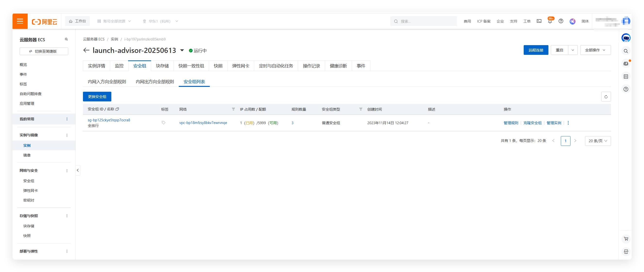Click 切换至简捷版 to switch versions
Viewport: 644px width, 272px height.
tap(44, 51)
